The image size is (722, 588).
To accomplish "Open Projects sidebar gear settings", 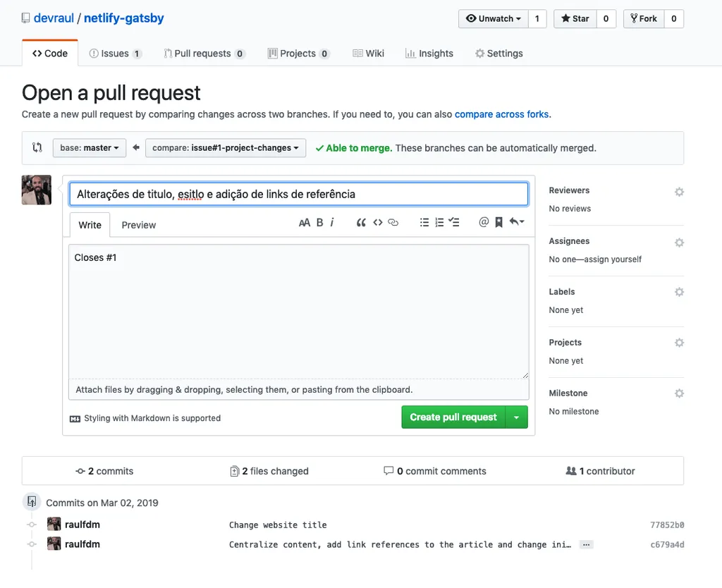I will pyautogui.click(x=679, y=343).
